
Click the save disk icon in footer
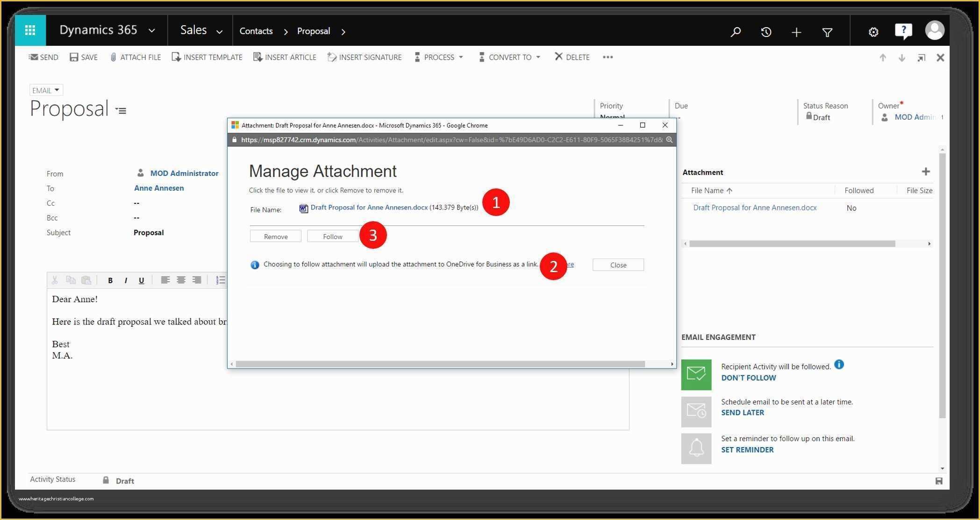[x=939, y=481]
